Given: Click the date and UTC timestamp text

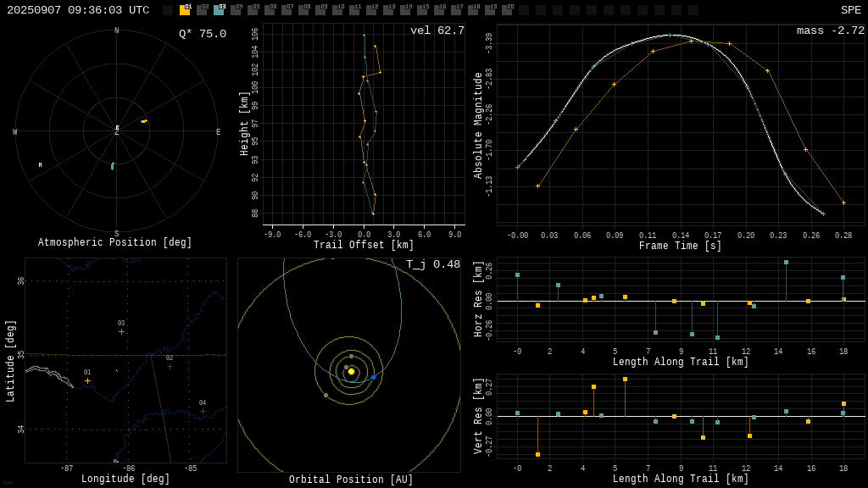Looking at the screenshot, I should [78, 10].
